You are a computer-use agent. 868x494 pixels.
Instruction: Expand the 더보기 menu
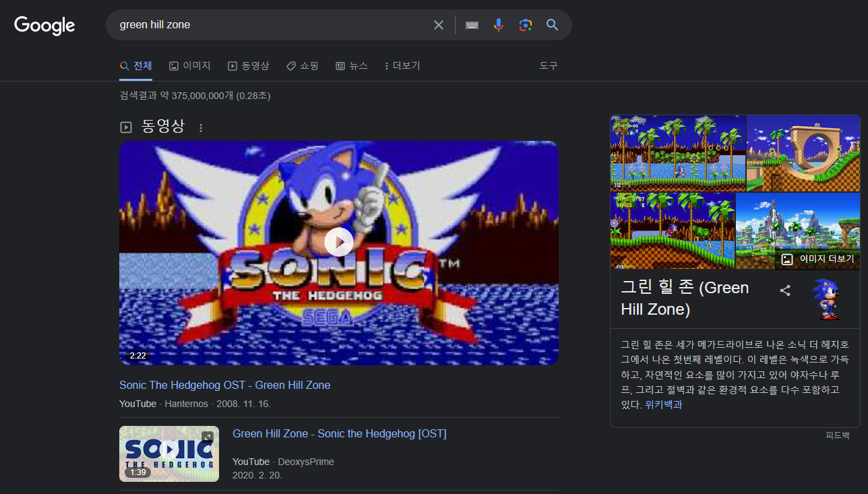402,65
